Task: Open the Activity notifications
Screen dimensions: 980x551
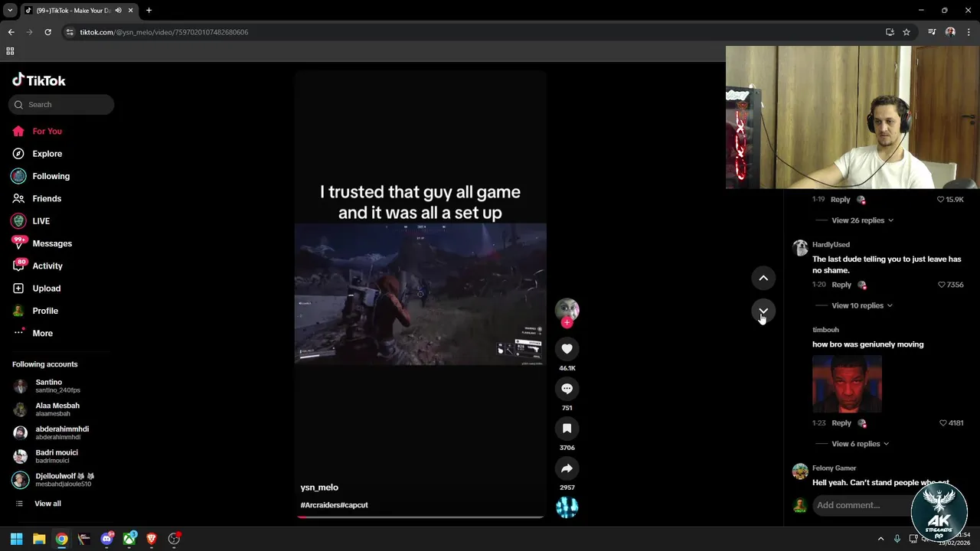Action: [47, 266]
